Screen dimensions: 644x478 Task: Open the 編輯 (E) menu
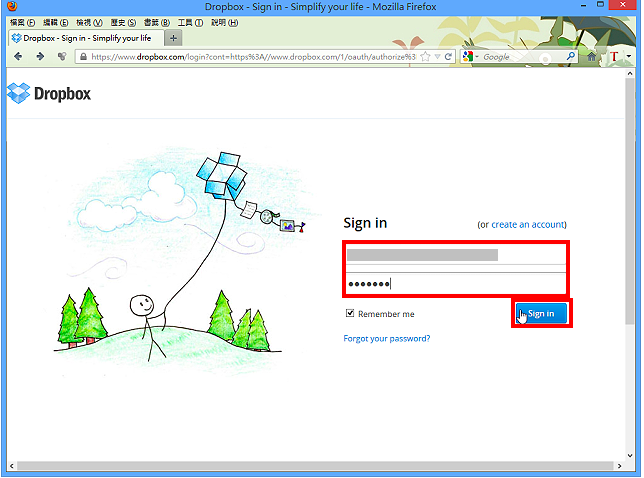point(55,23)
